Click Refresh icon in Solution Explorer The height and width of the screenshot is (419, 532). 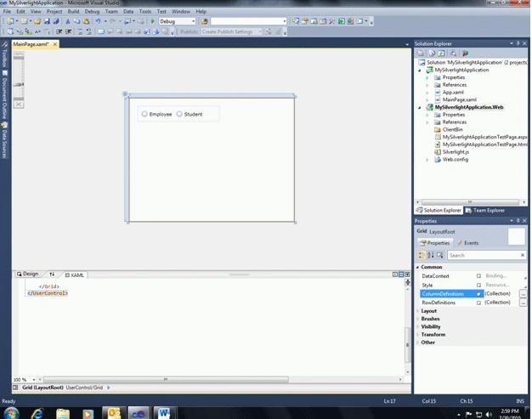click(441, 53)
